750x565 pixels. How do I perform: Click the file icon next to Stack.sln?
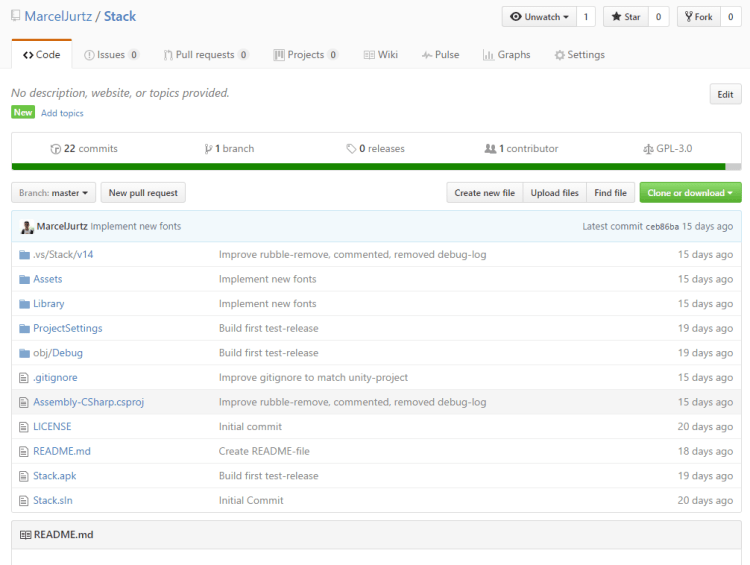(x=23, y=501)
